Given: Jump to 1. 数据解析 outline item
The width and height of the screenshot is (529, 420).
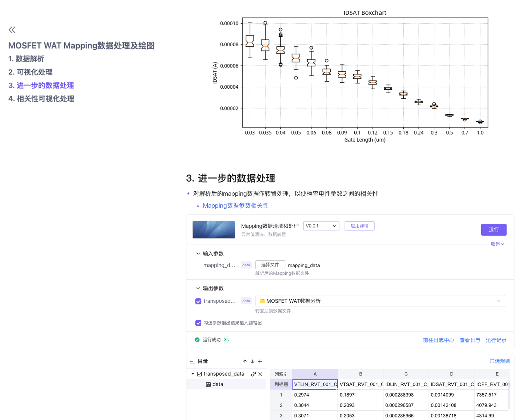Looking at the screenshot, I should coord(26,59).
